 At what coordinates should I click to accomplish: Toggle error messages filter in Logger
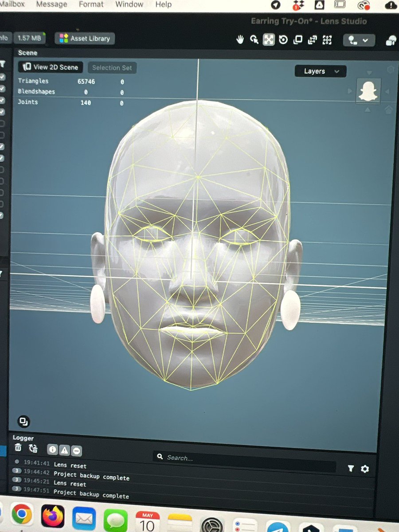pyautogui.click(x=76, y=451)
